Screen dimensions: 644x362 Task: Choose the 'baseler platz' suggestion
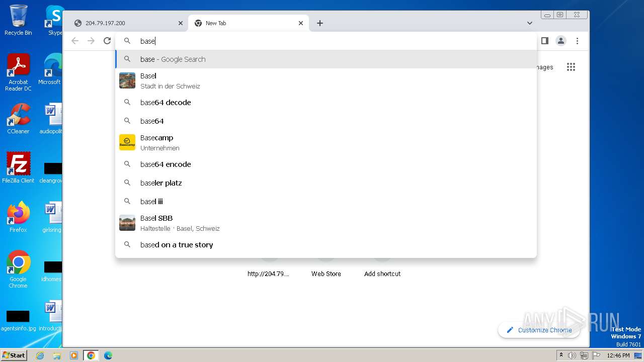(326, 183)
